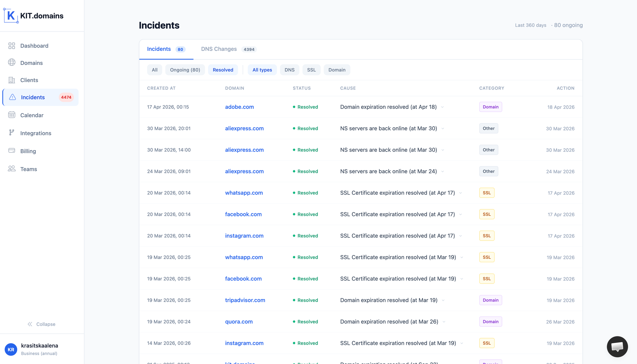637x364 pixels.
Task: Open the adobe.com domain link
Action: (x=240, y=107)
